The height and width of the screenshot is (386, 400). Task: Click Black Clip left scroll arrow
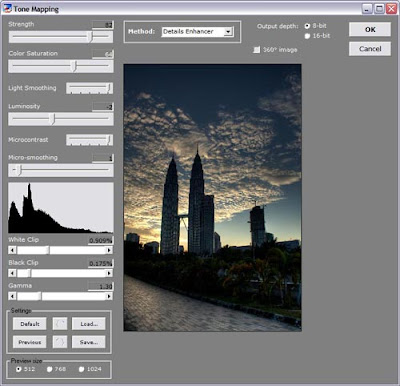(x=12, y=273)
